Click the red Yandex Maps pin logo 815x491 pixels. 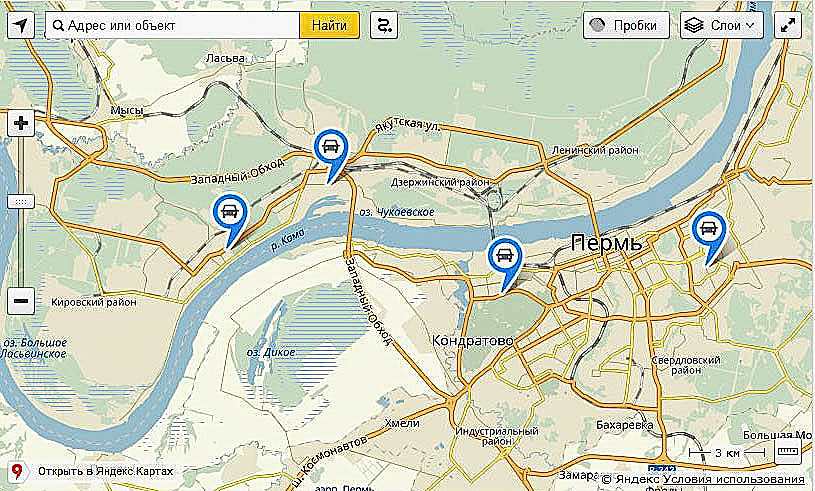point(17,472)
